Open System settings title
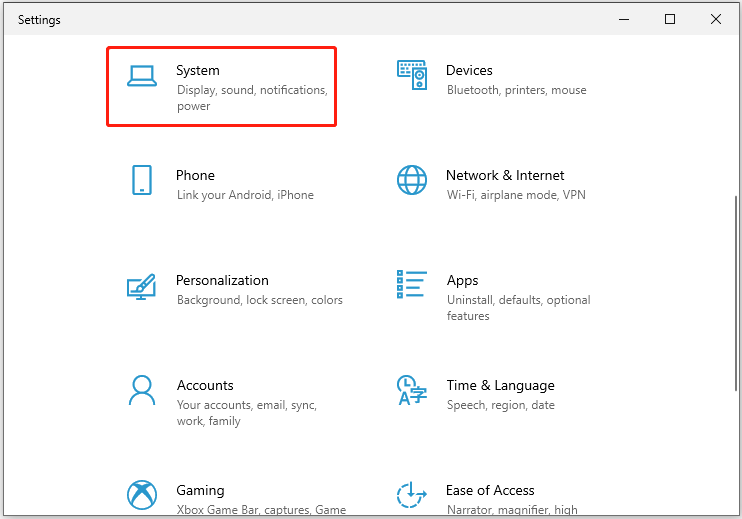 pyautogui.click(x=198, y=70)
